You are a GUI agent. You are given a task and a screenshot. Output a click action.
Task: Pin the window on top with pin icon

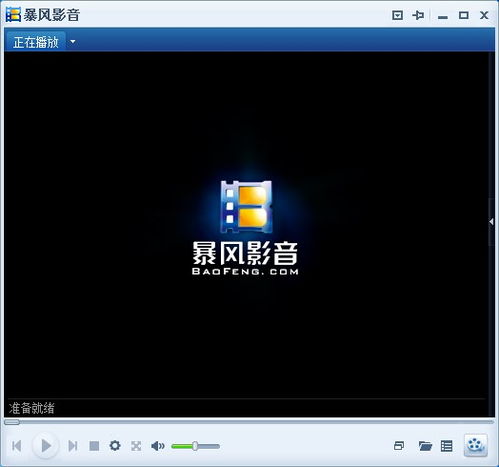coord(418,15)
